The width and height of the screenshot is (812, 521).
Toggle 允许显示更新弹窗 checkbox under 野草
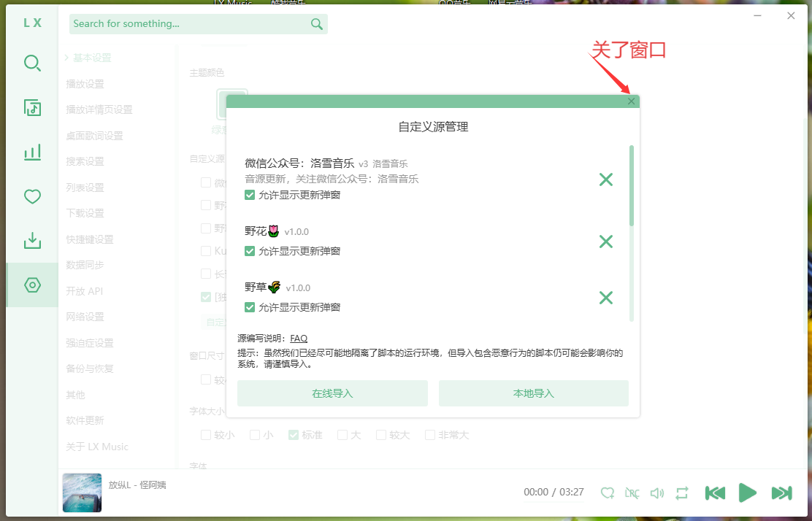250,307
